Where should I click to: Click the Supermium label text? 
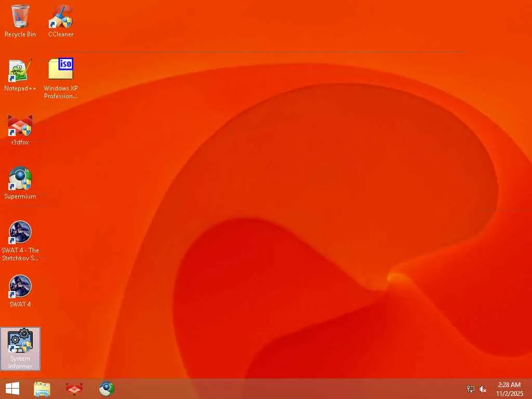20,196
